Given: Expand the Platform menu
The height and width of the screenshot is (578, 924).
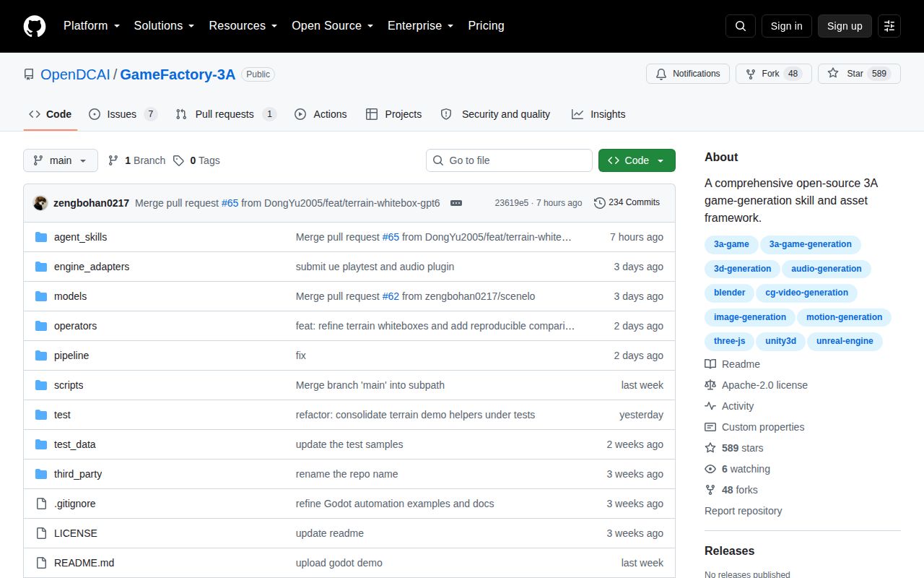Looking at the screenshot, I should coord(92,26).
